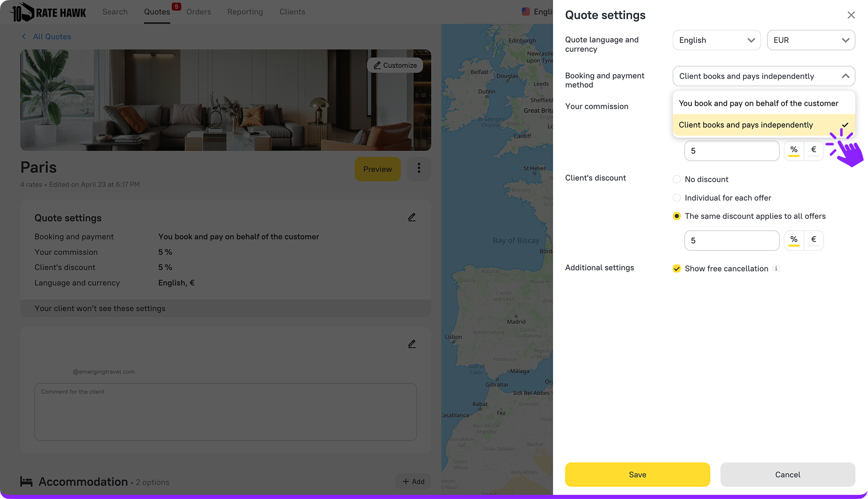This screenshot has width=868, height=499.
Task: Click the client's discount value field
Action: tap(732, 241)
